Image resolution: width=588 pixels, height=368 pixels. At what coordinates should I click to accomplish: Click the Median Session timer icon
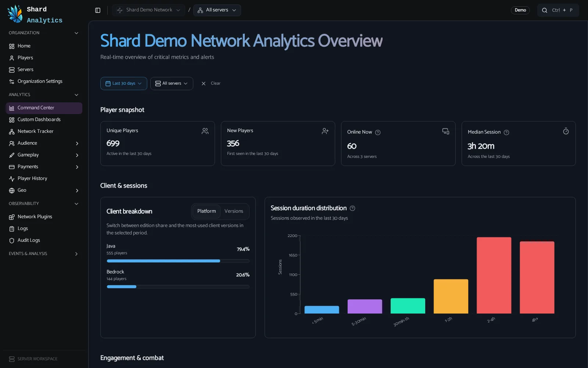coord(566,131)
